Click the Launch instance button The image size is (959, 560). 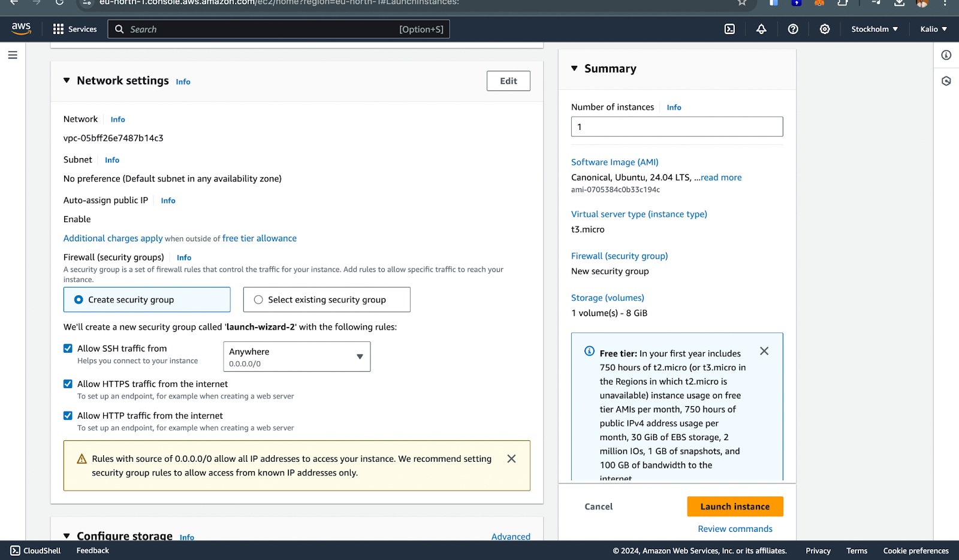click(735, 507)
